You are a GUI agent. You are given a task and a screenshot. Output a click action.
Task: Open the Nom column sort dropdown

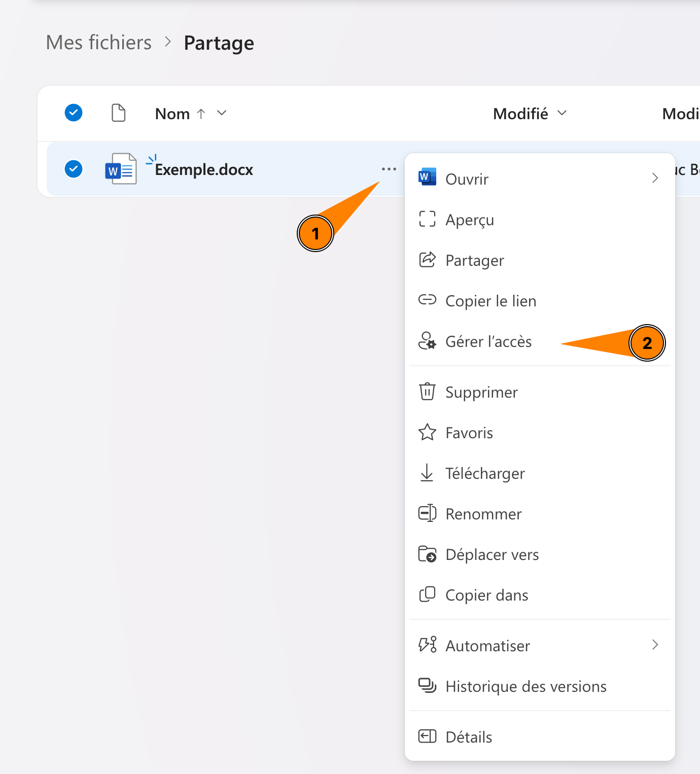(x=222, y=113)
